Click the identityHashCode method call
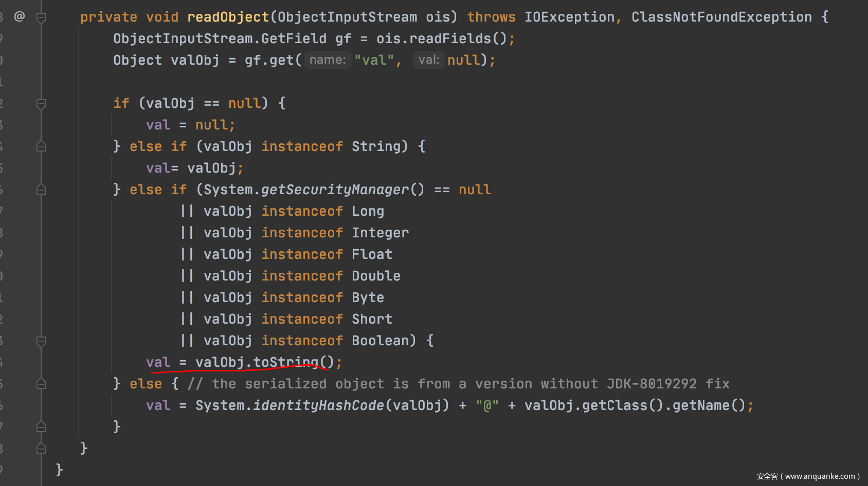The width and height of the screenshot is (868, 486). tap(318, 405)
